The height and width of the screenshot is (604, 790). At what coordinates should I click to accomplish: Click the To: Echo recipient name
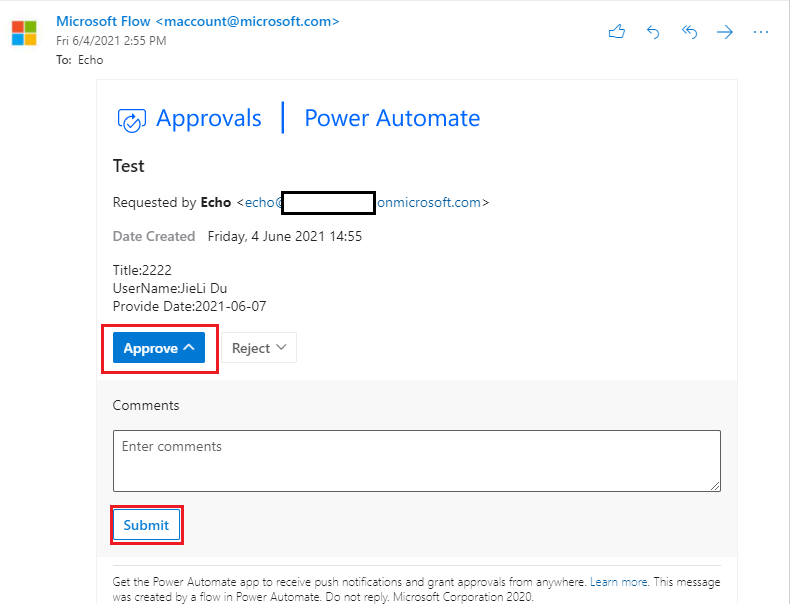(91, 60)
